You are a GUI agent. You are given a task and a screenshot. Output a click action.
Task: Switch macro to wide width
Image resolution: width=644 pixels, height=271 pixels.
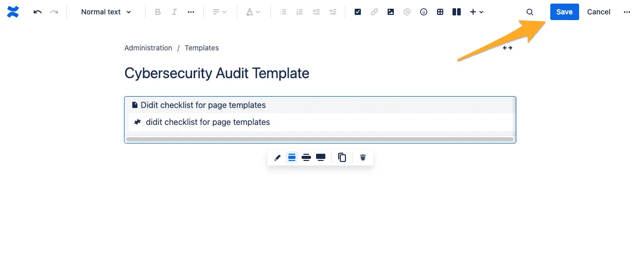click(x=306, y=157)
